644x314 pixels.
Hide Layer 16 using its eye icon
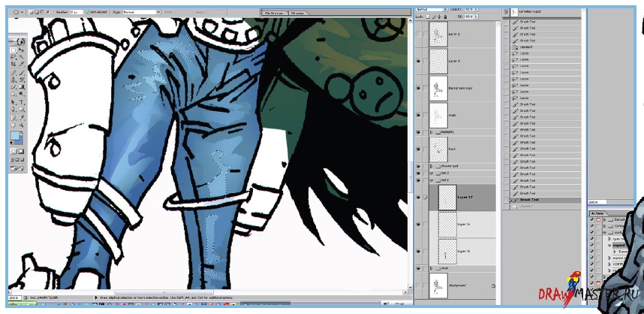[418, 225]
